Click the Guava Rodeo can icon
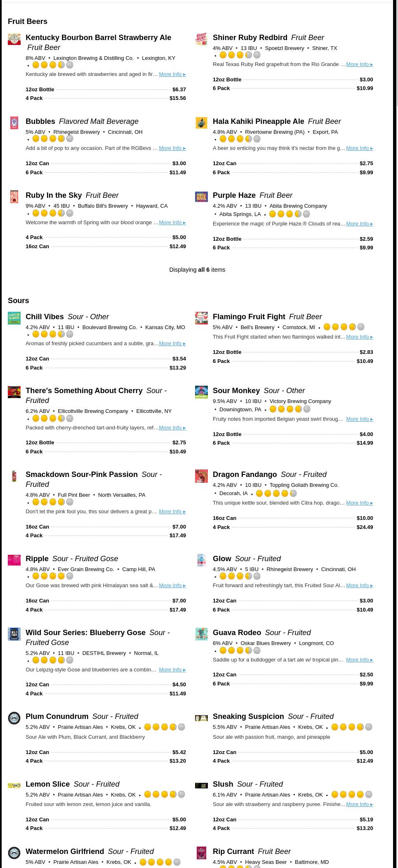Screen dimensions: 398x868 [x=201, y=634]
